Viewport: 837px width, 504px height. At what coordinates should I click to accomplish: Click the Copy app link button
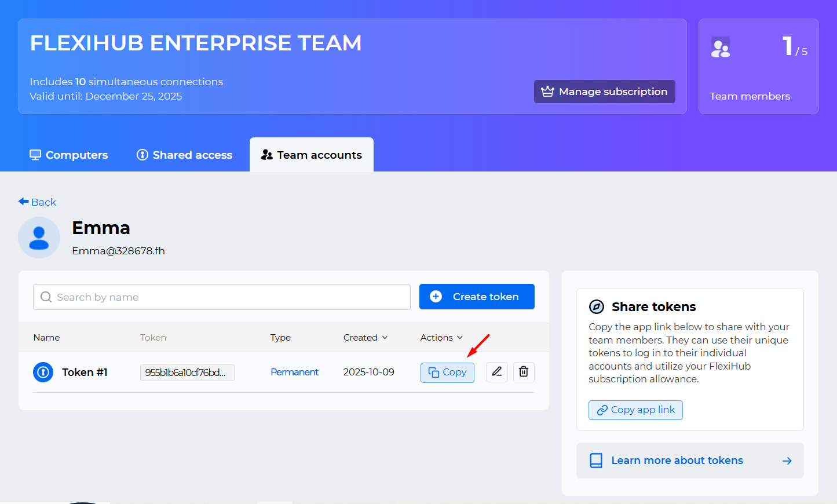635,410
